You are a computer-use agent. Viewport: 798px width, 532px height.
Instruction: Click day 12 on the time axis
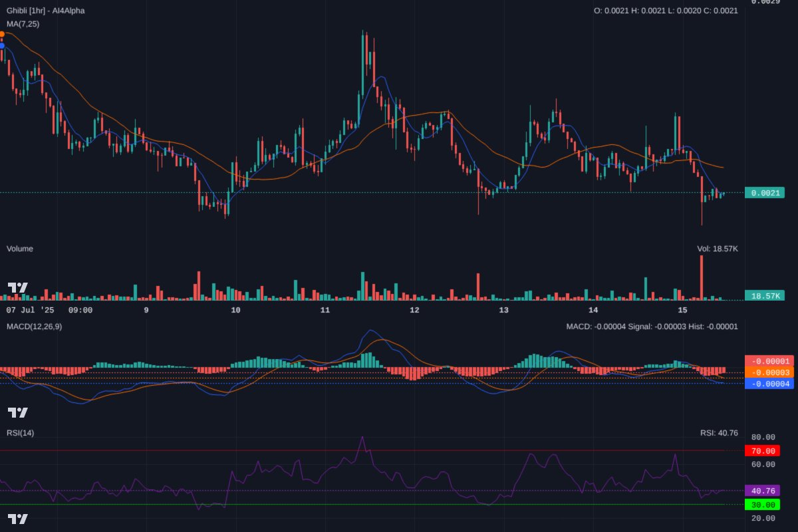(x=414, y=310)
